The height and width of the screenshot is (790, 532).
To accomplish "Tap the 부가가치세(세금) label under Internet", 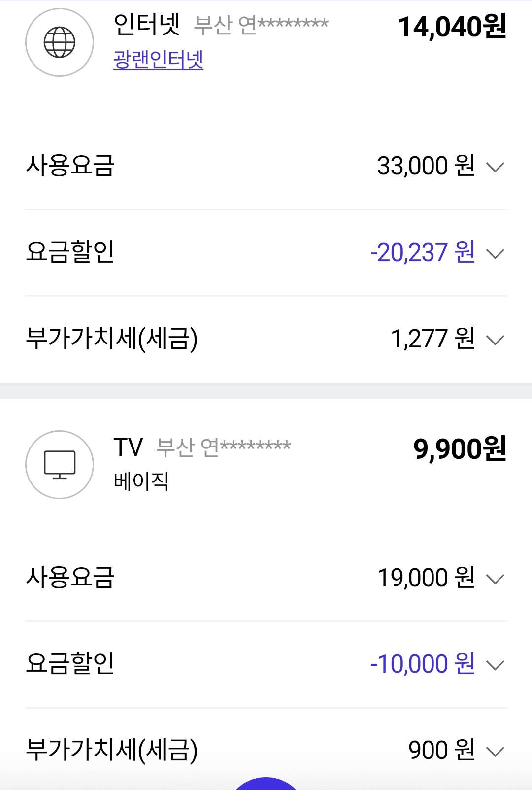I will click(x=112, y=339).
